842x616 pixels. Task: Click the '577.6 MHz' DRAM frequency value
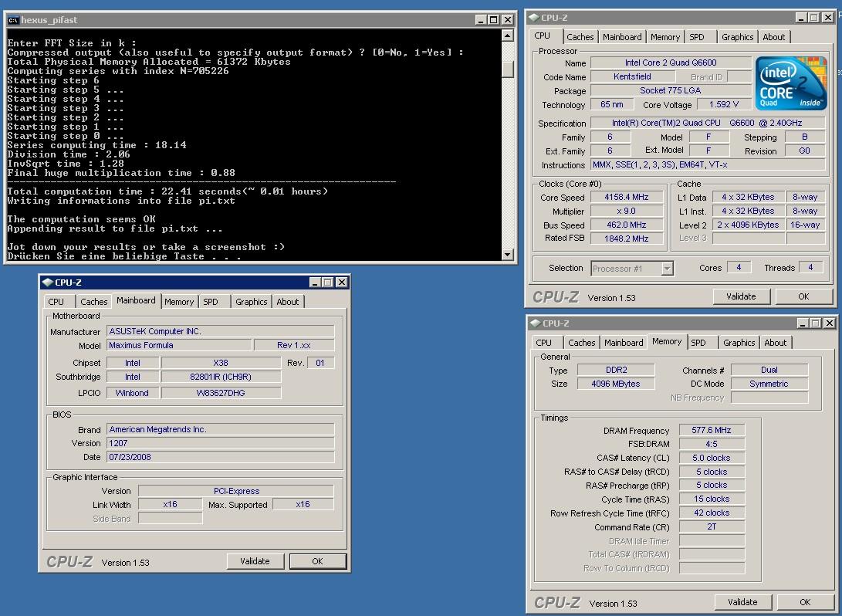pyautogui.click(x=712, y=430)
